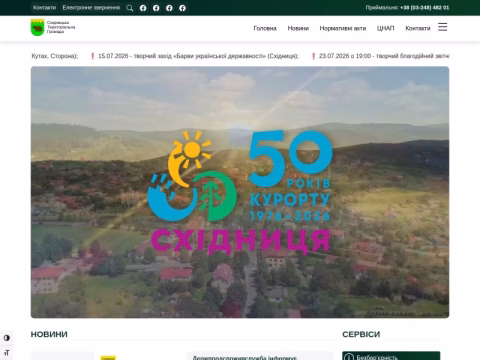Screen dimensions: 480x360
Task: Open the hamburger menu icon in the header
Action: (x=442, y=27)
